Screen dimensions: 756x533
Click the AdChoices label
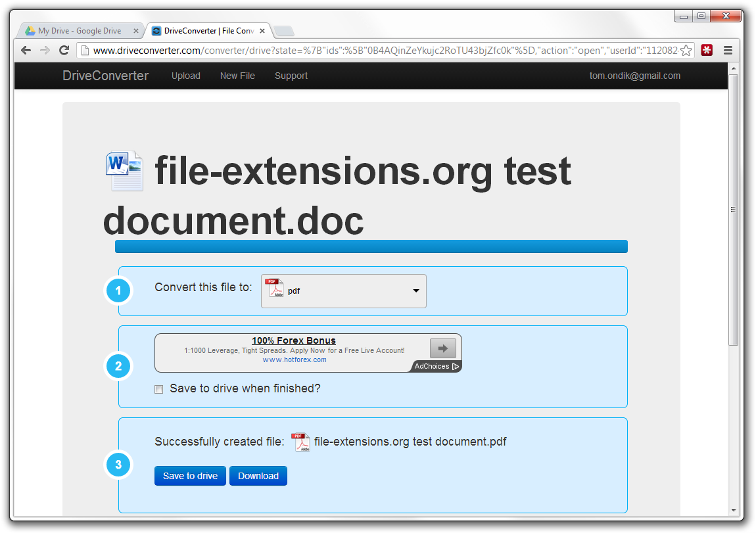click(431, 366)
